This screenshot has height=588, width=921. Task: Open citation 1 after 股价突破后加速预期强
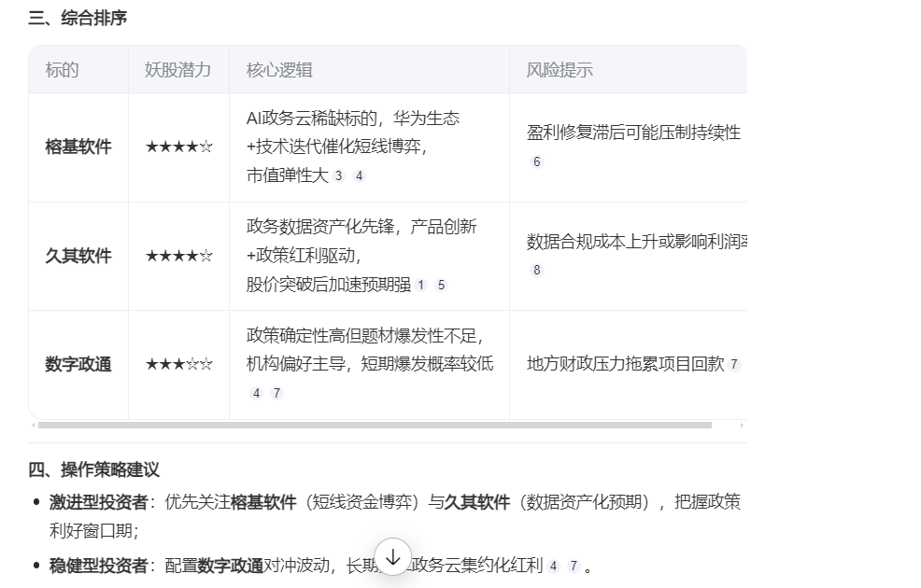[420, 286]
